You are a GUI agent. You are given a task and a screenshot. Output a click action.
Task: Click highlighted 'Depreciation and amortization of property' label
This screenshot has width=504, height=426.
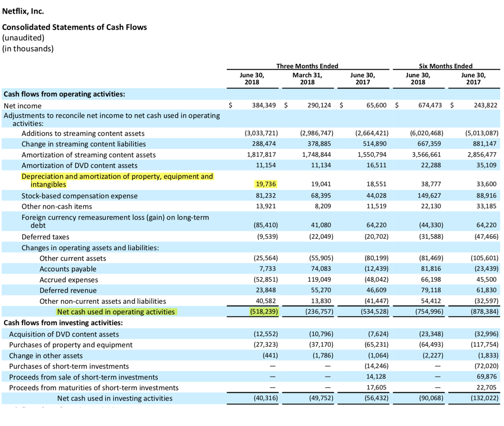[x=117, y=180]
